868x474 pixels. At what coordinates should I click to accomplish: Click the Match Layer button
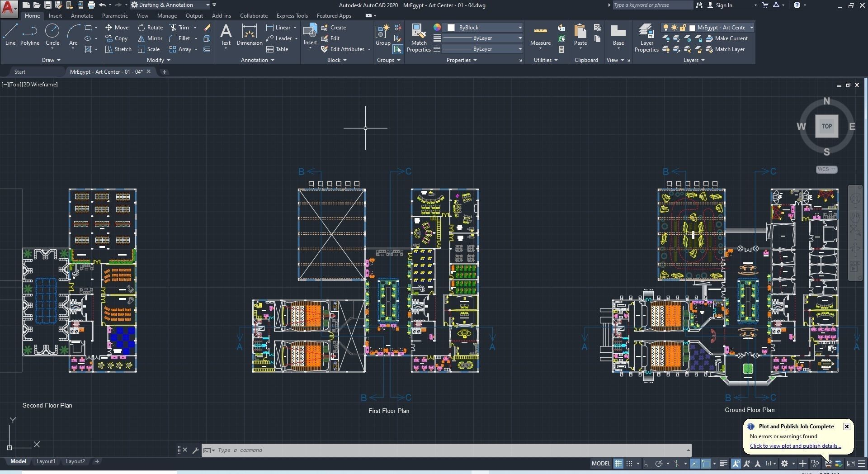point(725,49)
